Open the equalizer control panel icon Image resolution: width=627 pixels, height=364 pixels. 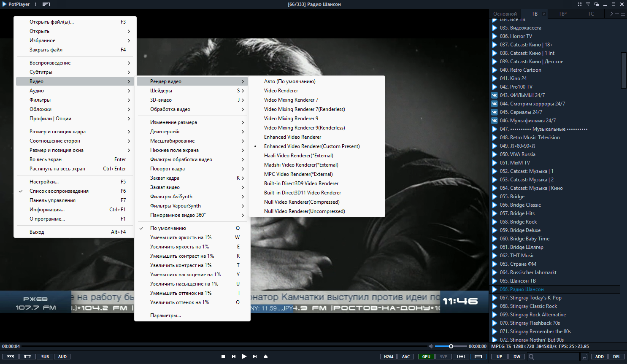click(461, 357)
